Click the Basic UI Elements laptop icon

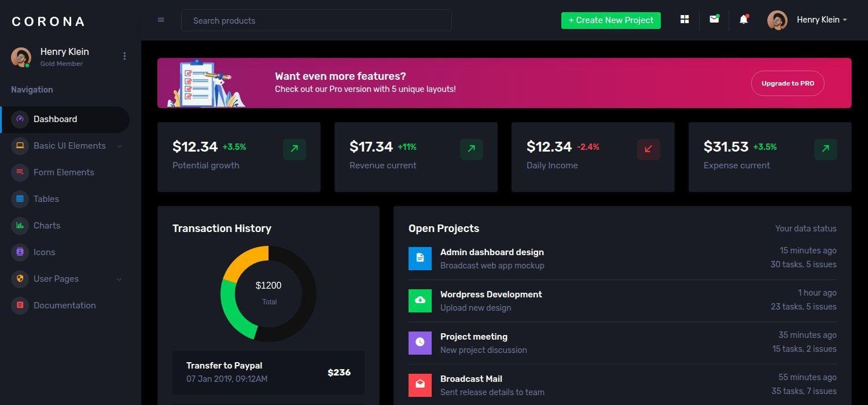[x=20, y=146]
